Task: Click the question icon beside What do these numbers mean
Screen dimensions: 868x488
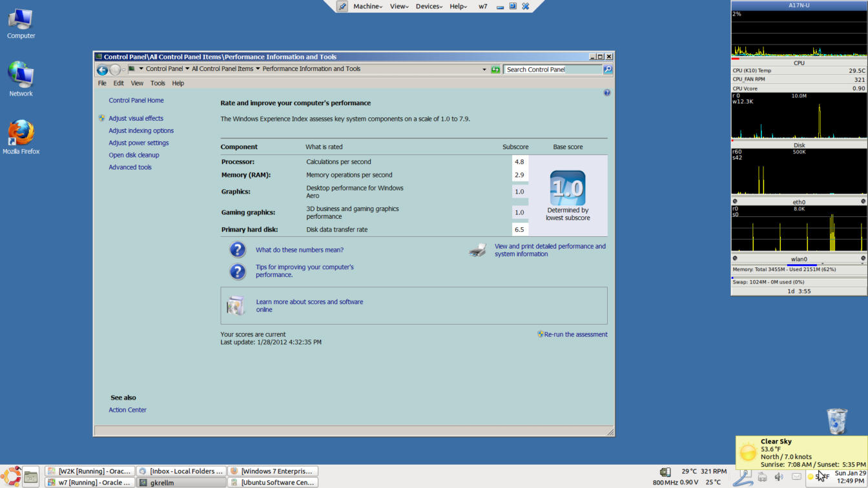Action: pyautogui.click(x=238, y=250)
